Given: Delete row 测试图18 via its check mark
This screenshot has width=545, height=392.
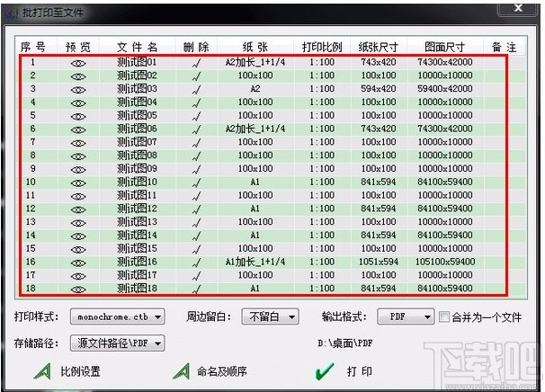Looking at the screenshot, I should click(x=197, y=290).
